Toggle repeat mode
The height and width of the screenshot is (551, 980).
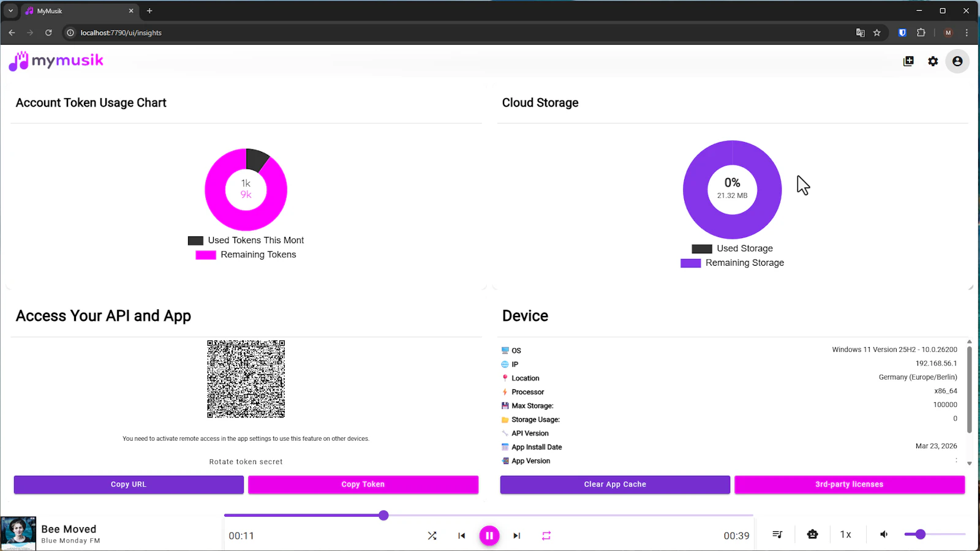point(546,536)
